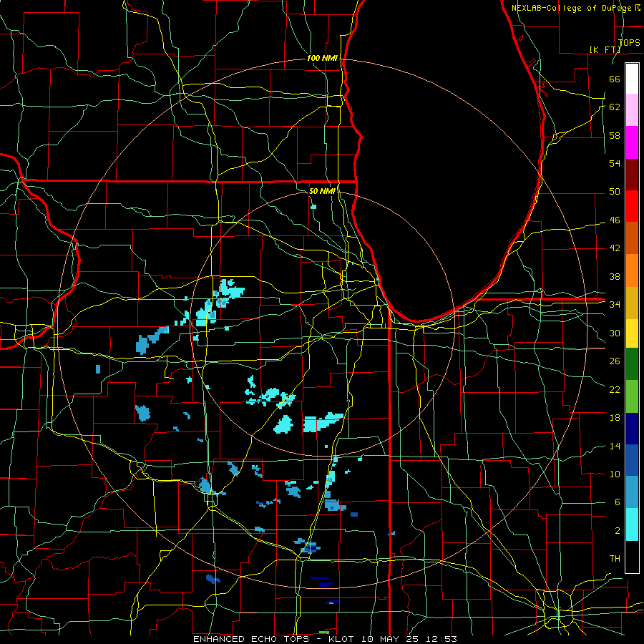
Task: Click the black TH swatch at legend bottom
Action: (x=632, y=557)
